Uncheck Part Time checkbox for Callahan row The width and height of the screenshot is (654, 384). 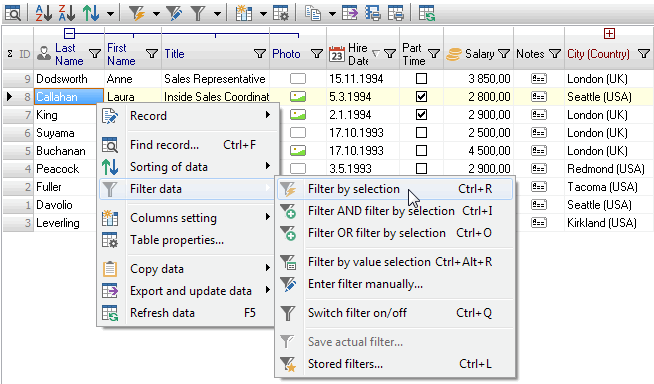422,97
